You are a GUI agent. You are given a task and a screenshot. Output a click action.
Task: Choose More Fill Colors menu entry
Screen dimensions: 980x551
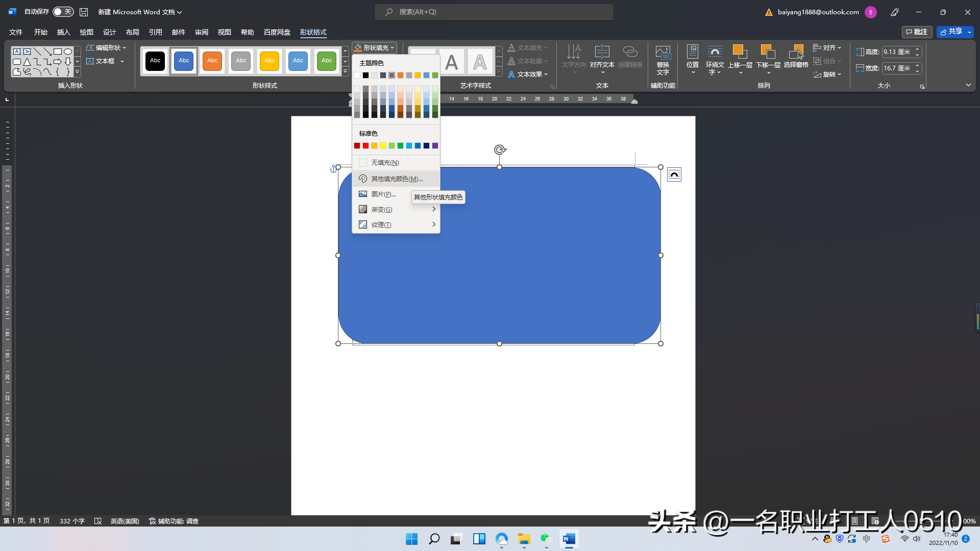pyautogui.click(x=396, y=179)
